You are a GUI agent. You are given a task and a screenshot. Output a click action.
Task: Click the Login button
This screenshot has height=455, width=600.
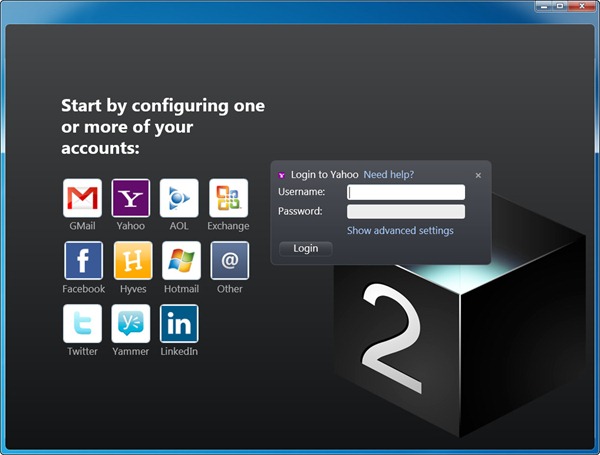(x=306, y=249)
